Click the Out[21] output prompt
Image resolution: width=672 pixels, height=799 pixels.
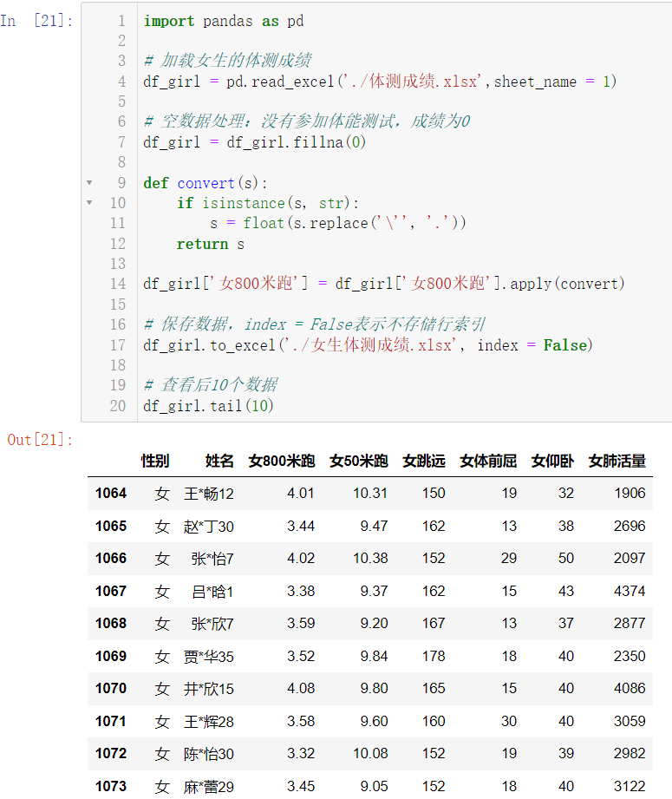[40, 440]
